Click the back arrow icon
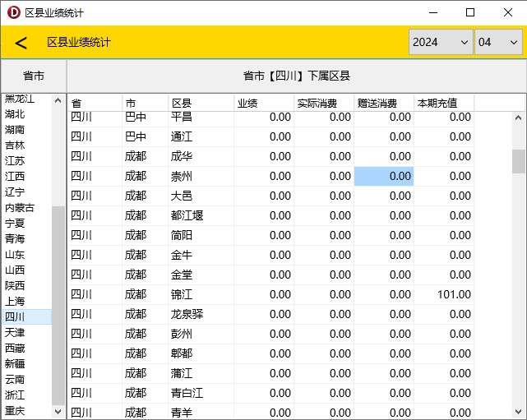The height and width of the screenshot is (420, 527). tap(21, 43)
